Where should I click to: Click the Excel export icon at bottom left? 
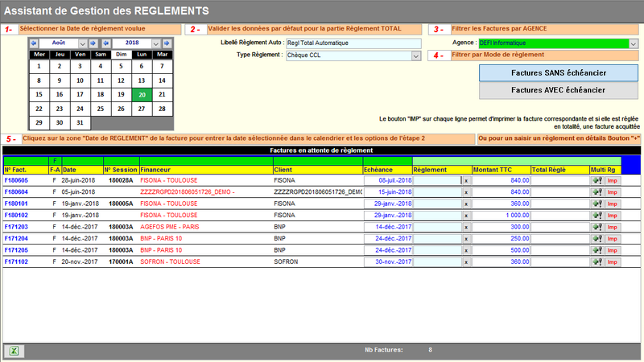pos(14,350)
